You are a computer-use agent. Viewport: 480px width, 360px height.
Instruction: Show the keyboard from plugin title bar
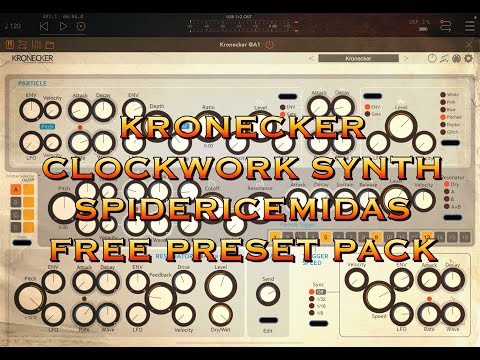pyautogui.click(x=10, y=44)
